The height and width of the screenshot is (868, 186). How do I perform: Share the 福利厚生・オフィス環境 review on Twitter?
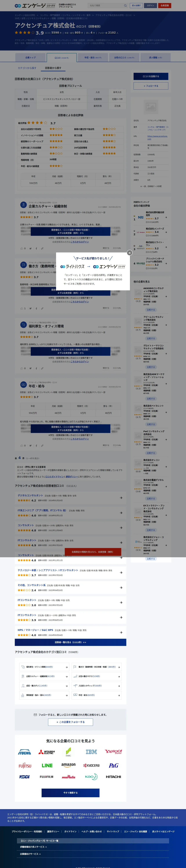30,368
